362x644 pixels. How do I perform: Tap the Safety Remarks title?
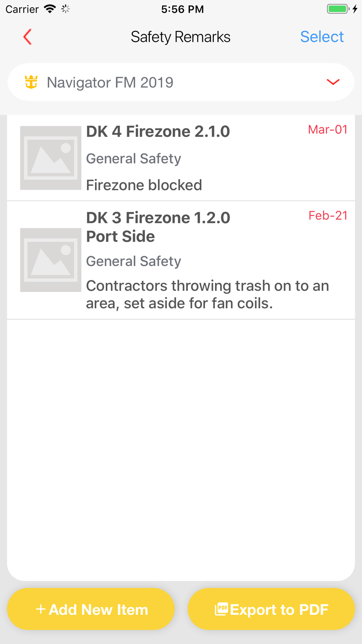180,37
